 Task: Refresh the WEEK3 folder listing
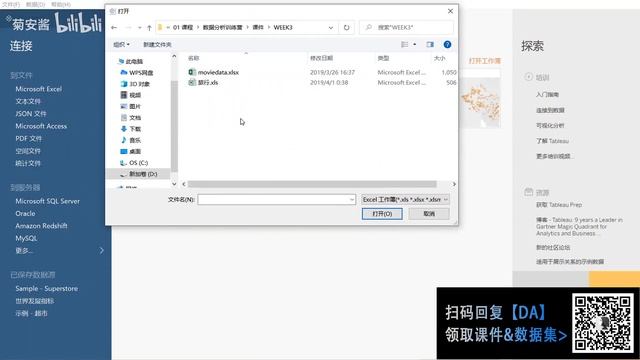pyautogui.click(x=347, y=27)
